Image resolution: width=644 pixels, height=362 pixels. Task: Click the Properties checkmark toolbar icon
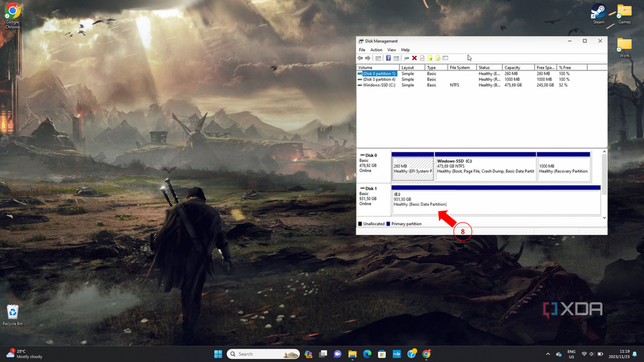pos(422,58)
